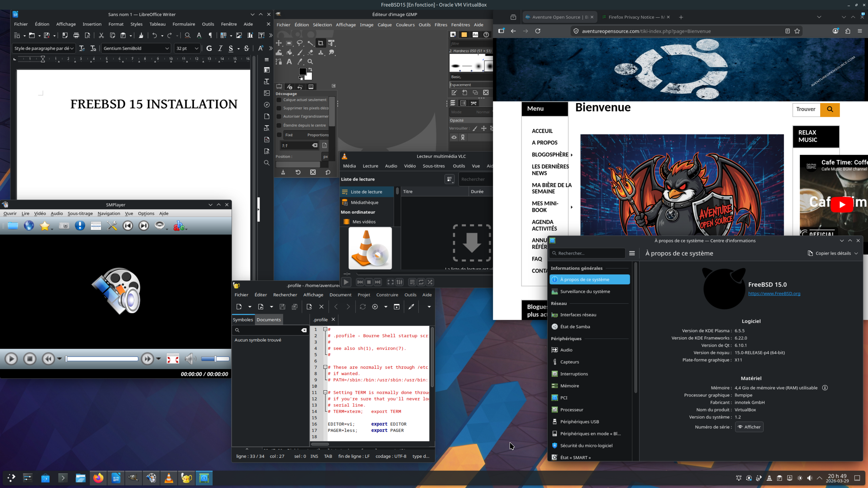The width and height of the screenshot is (868, 488).
Task: Select the GIMP Bucket Fill tool
Action: coord(289,52)
